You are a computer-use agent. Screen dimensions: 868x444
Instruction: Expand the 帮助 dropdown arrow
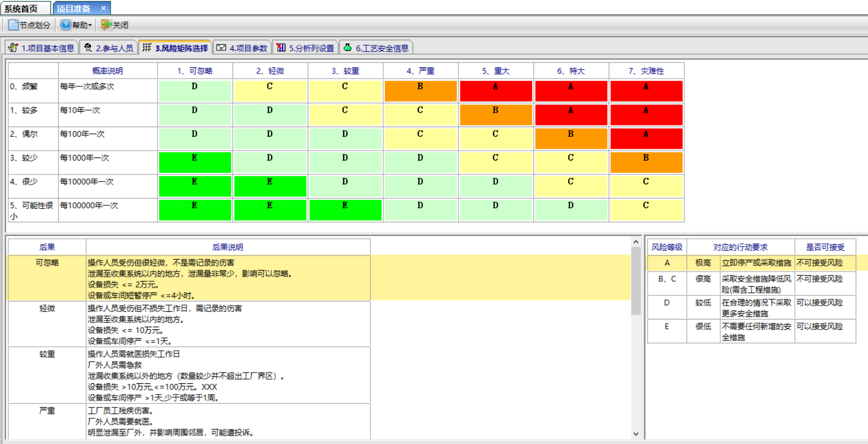point(90,25)
